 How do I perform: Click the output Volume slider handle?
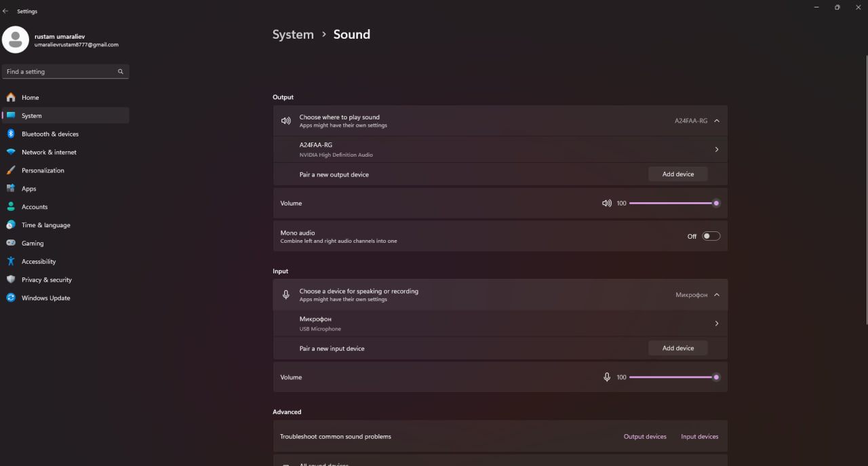click(716, 203)
